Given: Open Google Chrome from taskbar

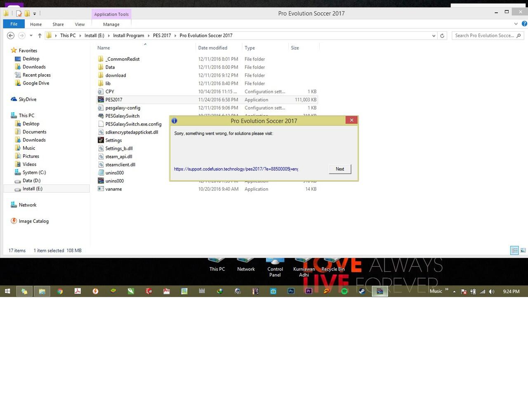Looking at the screenshot, I should pyautogui.click(x=60, y=291).
